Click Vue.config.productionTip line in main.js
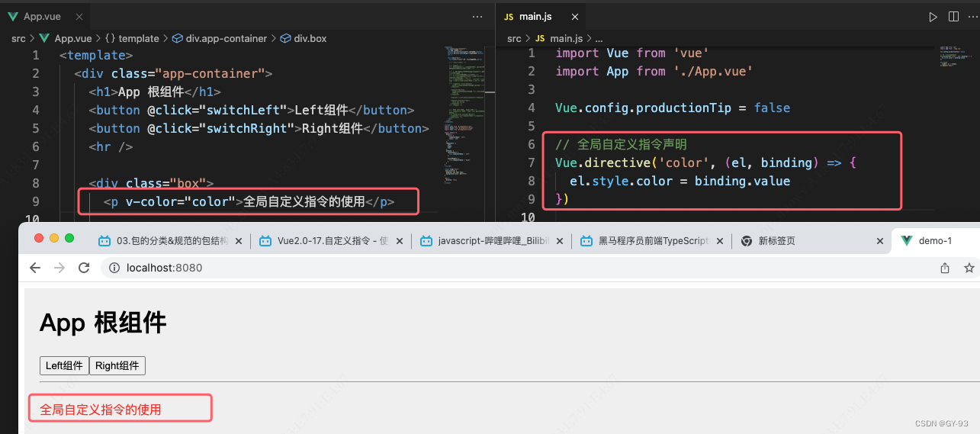Viewport: 980px width, 434px height. [673, 108]
